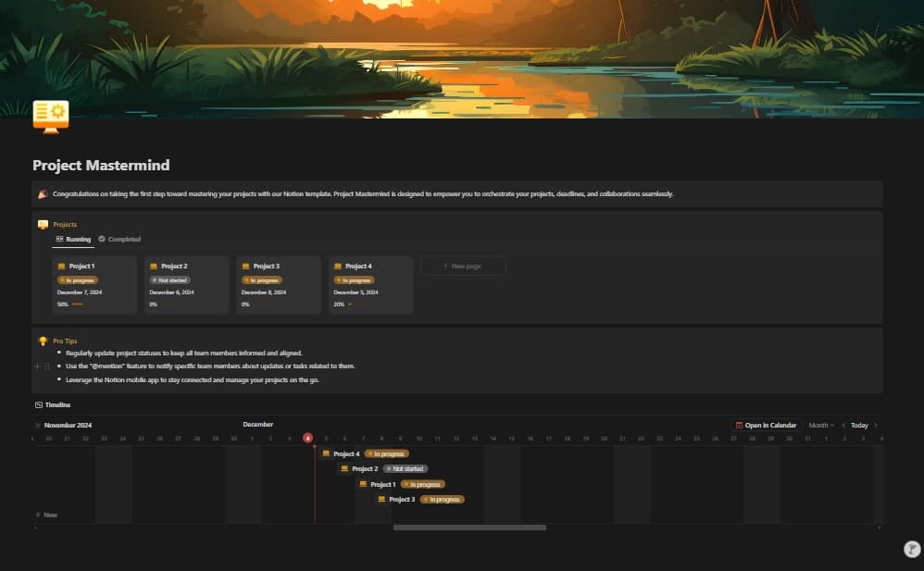The width and height of the screenshot is (924, 571).
Task: Click the tip about regularly updating statuses
Action: [x=184, y=353]
